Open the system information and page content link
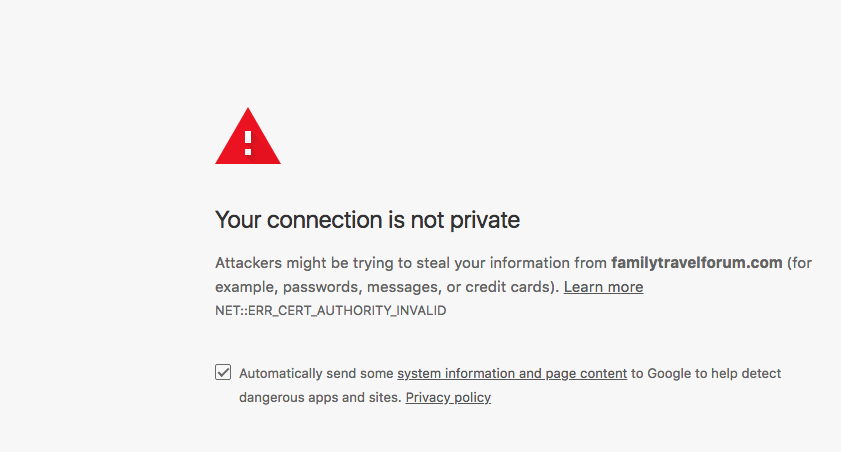The height and width of the screenshot is (452, 841). coord(512,373)
